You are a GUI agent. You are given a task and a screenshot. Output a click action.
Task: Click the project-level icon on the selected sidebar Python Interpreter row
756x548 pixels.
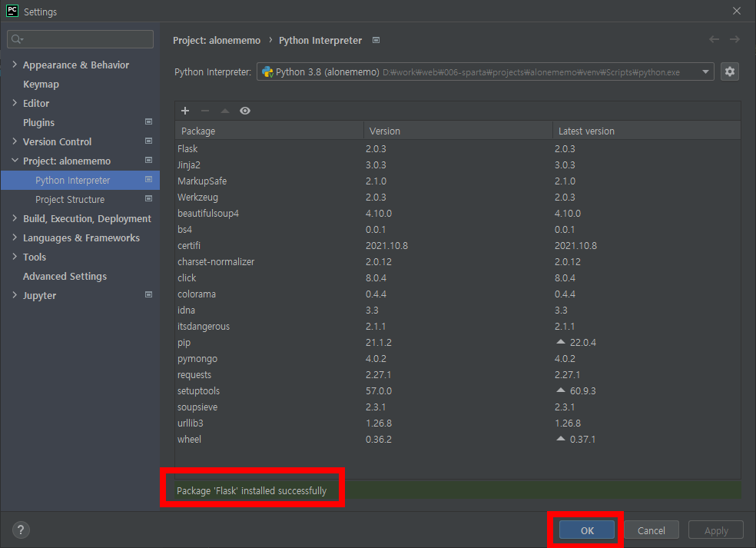148,179
